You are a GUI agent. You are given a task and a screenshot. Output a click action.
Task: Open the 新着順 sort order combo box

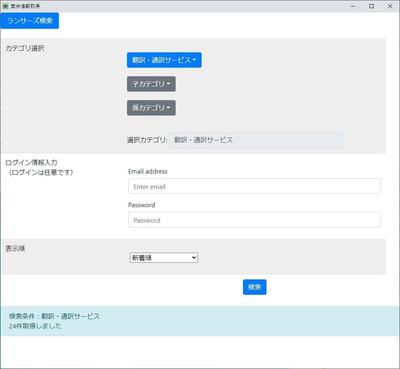point(163,258)
